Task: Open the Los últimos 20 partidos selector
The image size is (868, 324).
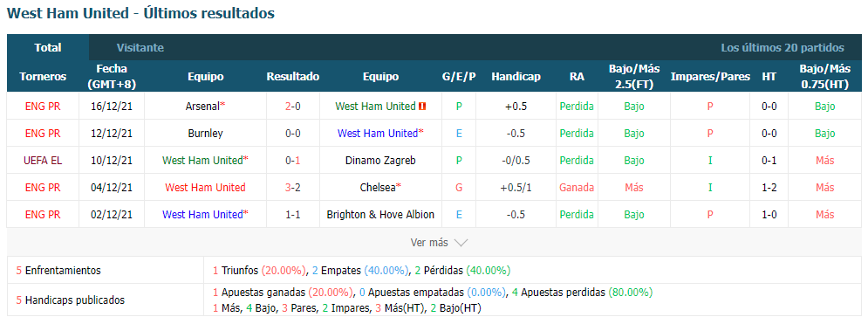Action: tap(783, 48)
